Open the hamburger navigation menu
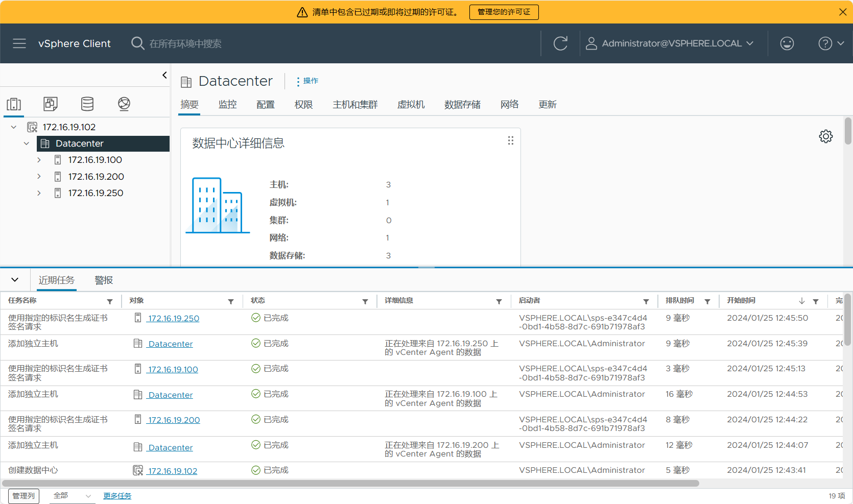The image size is (853, 504). click(x=19, y=43)
